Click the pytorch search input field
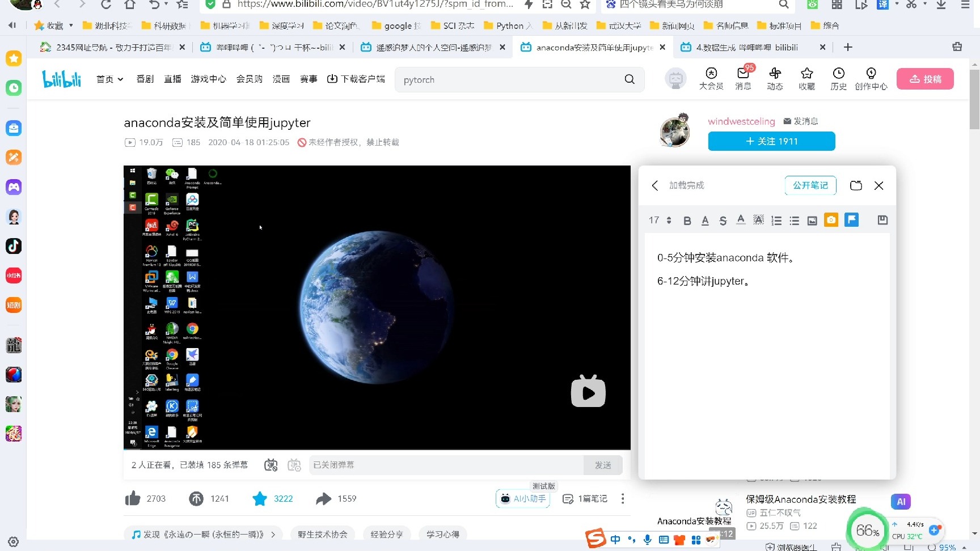 pyautogui.click(x=510, y=79)
